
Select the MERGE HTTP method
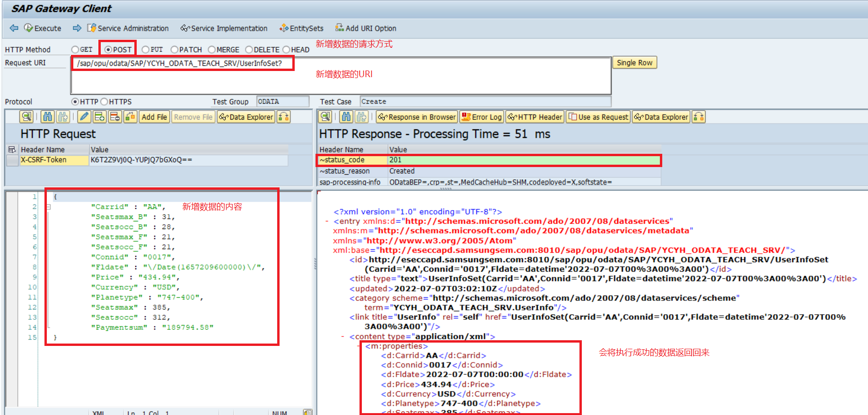tap(212, 50)
